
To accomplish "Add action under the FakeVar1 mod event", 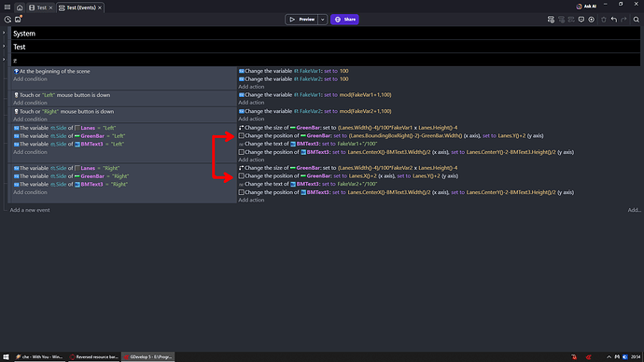I will [x=251, y=103].
